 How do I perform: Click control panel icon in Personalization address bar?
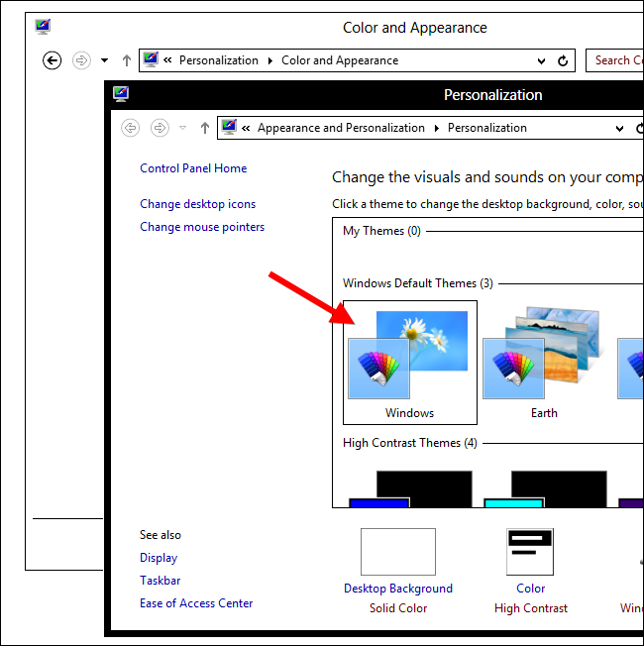229,127
